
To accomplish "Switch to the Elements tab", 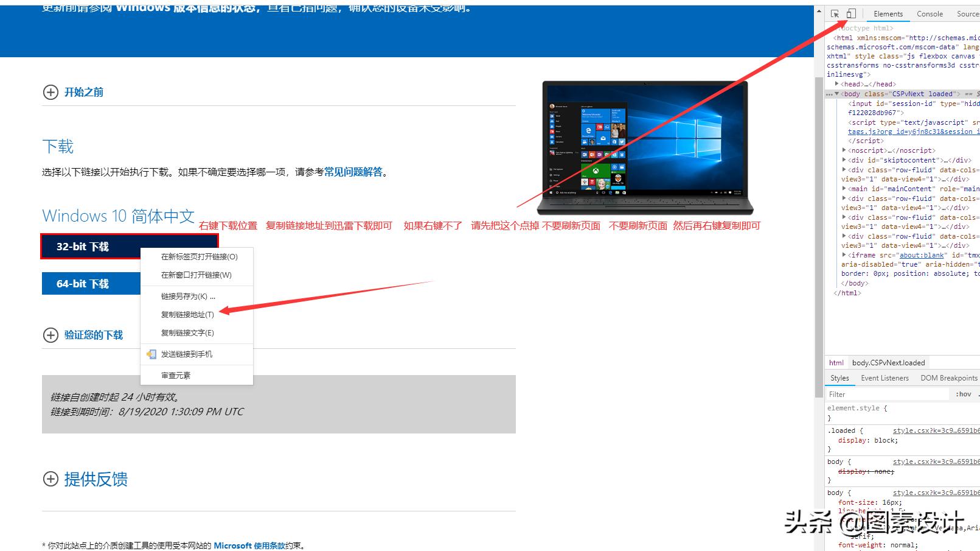I will (x=888, y=14).
